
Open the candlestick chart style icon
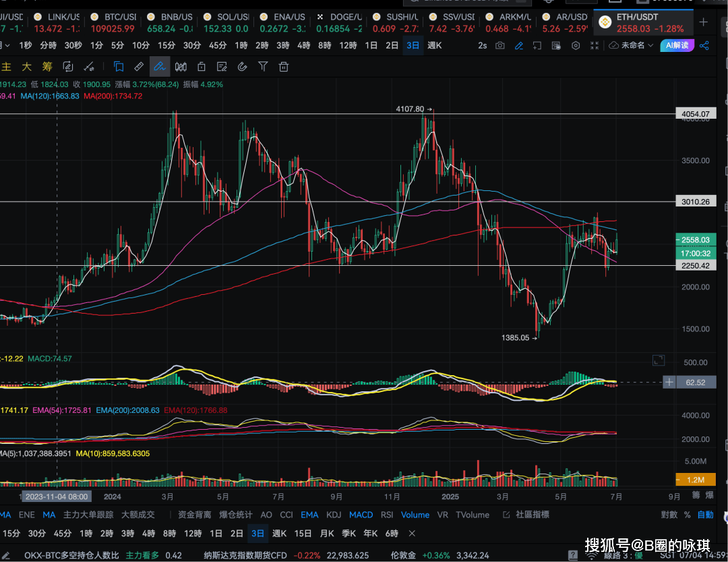pos(181,66)
